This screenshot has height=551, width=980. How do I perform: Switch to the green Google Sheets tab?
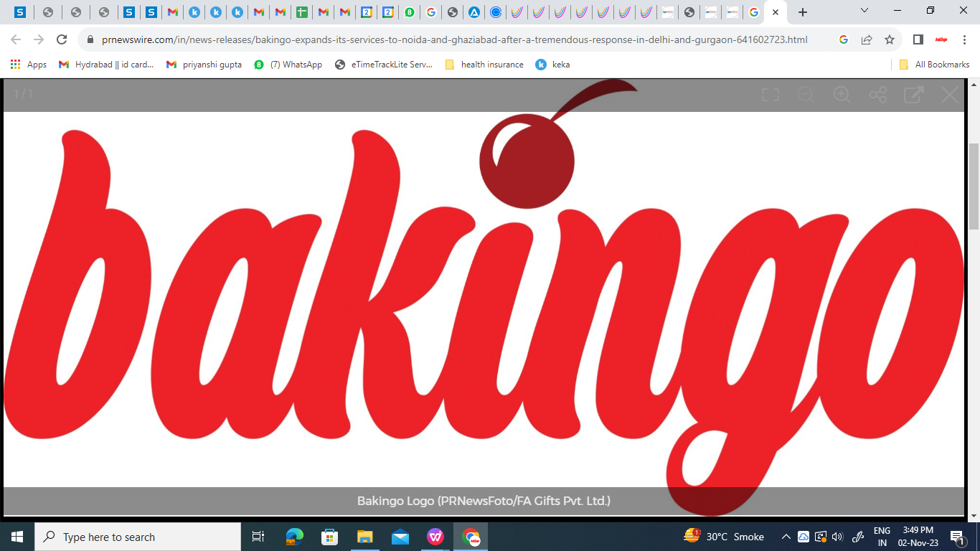click(x=302, y=12)
